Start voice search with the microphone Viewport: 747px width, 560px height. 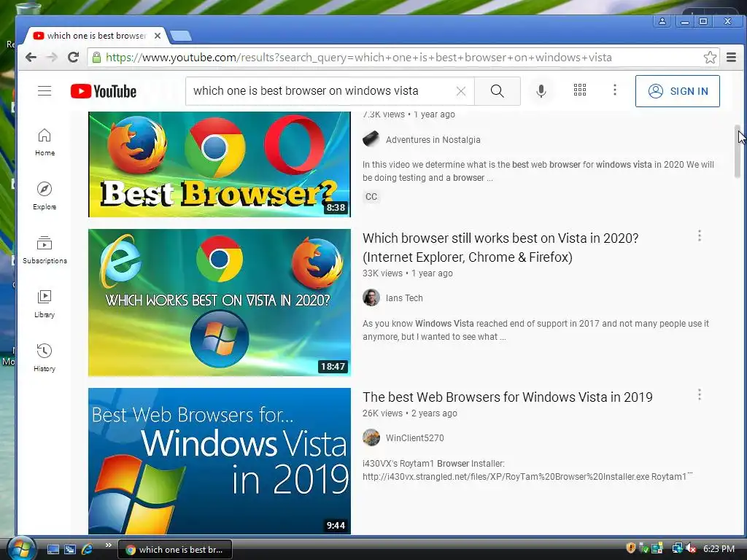point(541,90)
